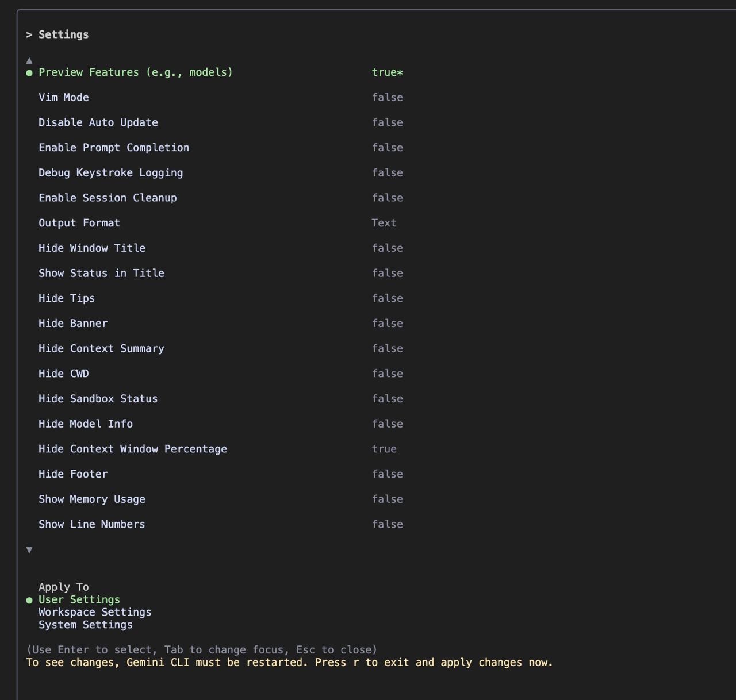Click the false value next to Hide Footer
The width and height of the screenshot is (736, 700).
click(388, 474)
